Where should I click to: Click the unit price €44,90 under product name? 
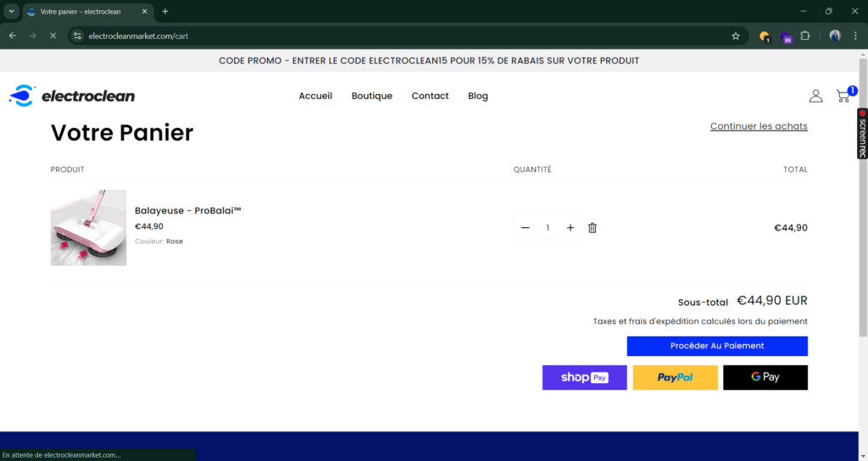(149, 226)
